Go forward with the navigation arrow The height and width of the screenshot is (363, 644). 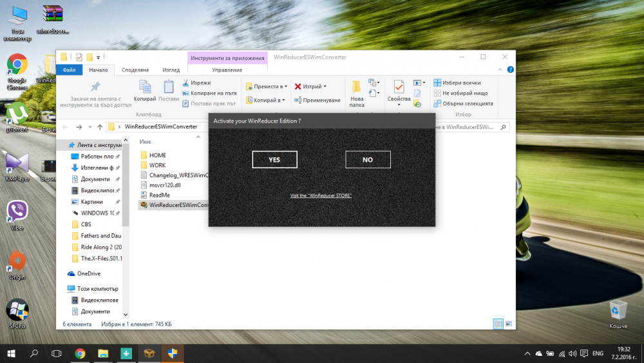coord(79,127)
